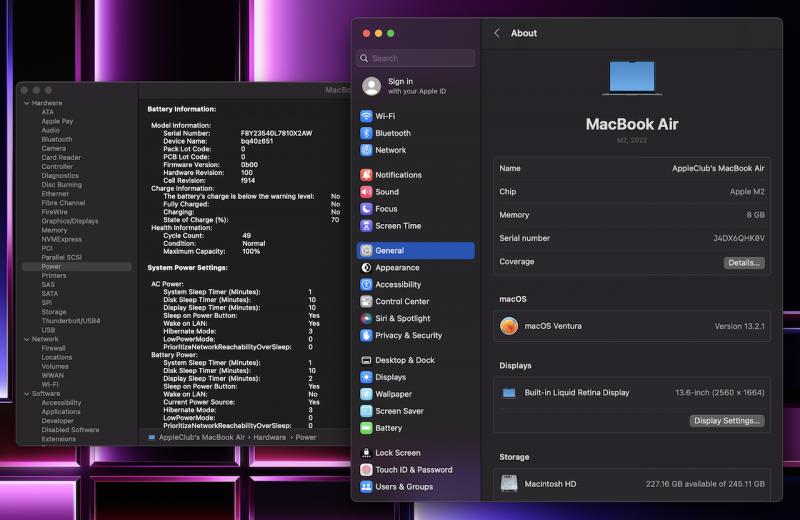Open Accessibility icon in System Settings
The image size is (800, 520).
point(366,284)
